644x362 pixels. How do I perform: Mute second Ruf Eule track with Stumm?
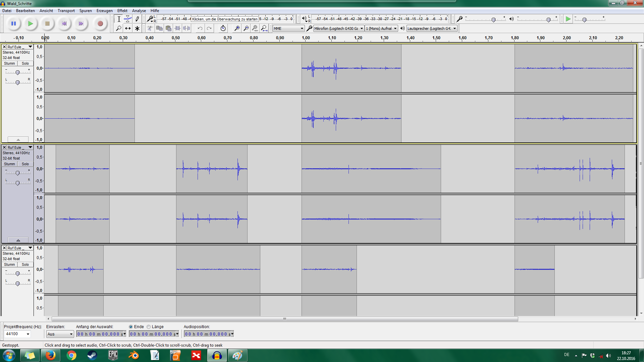pyautogui.click(x=9, y=164)
